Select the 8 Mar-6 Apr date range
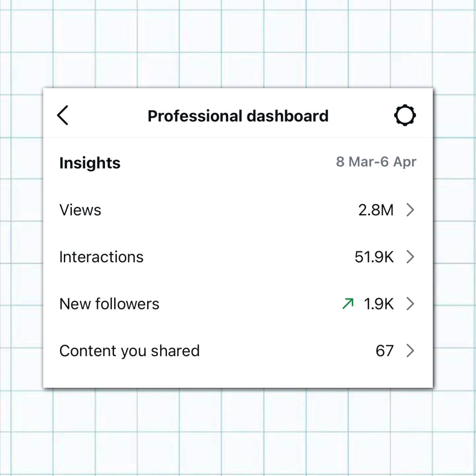 click(x=376, y=162)
